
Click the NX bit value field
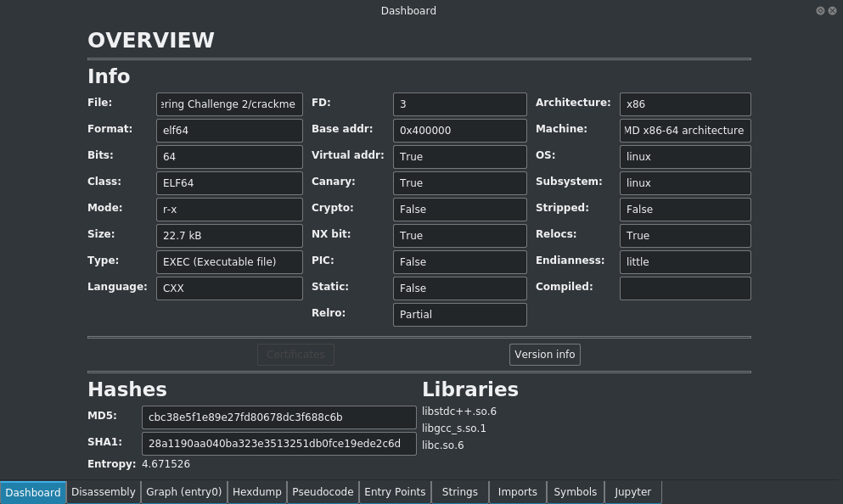pyautogui.click(x=459, y=236)
